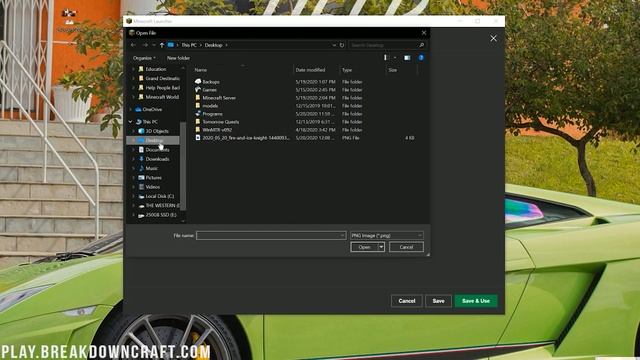
Task: Go forward using the forward arrow
Action: (x=145, y=45)
